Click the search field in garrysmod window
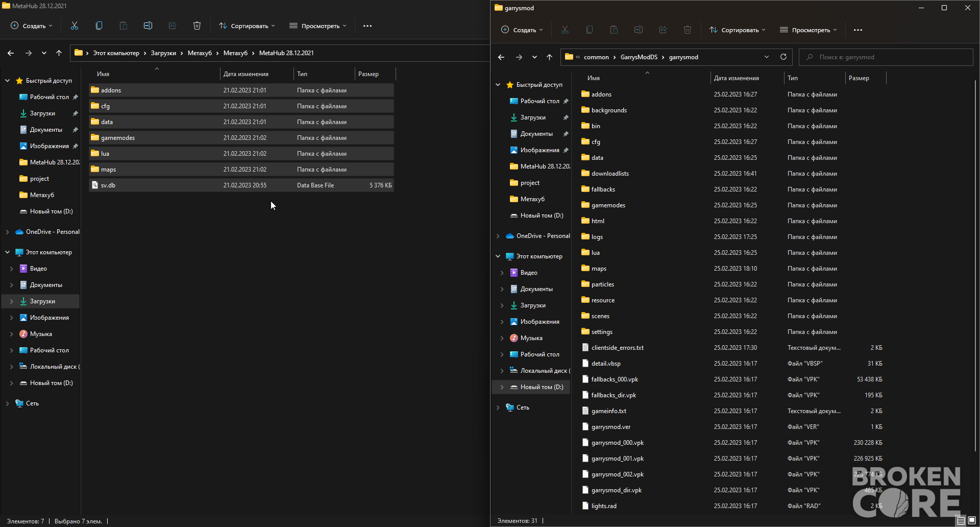The height and width of the screenshot is (527, 980). pyautogui.click(x=886, y=57)
